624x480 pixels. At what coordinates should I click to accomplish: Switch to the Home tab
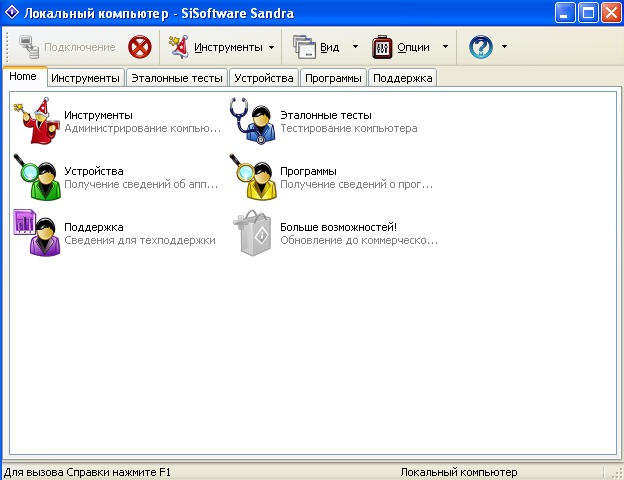coord(25,76)
